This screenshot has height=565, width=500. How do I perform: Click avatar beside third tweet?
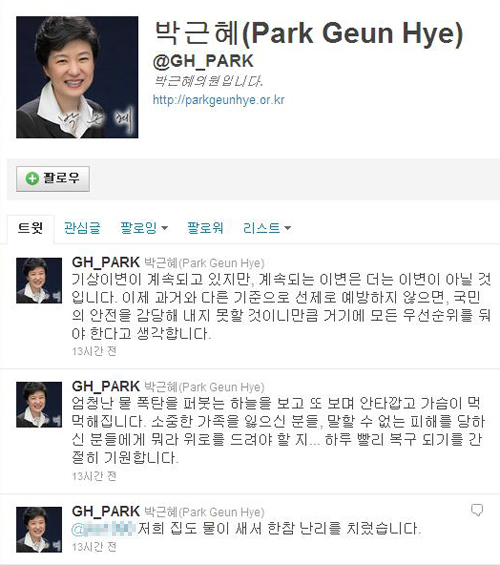[x=39, y=530]
